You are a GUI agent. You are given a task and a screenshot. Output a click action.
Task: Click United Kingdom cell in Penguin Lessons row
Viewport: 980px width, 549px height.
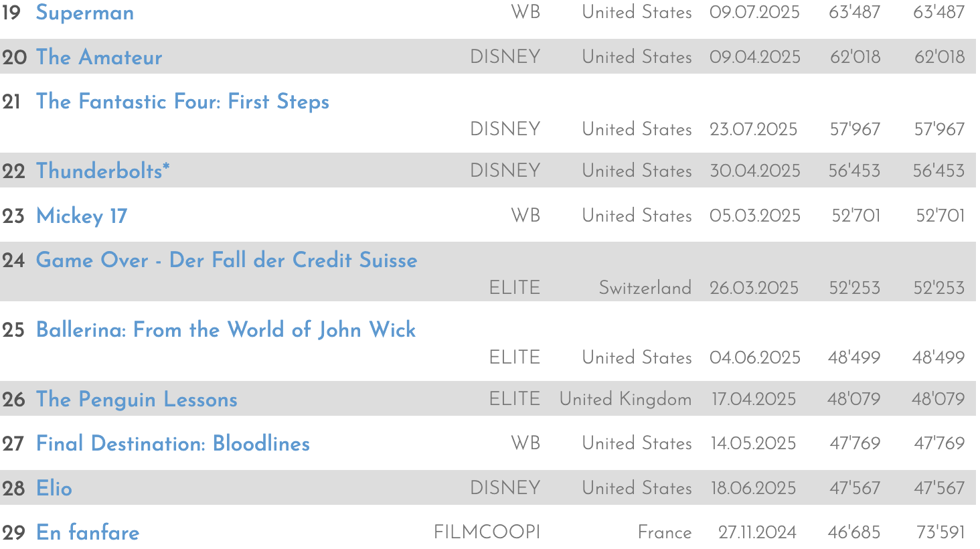pyautogui.click(x=626, y=399)
